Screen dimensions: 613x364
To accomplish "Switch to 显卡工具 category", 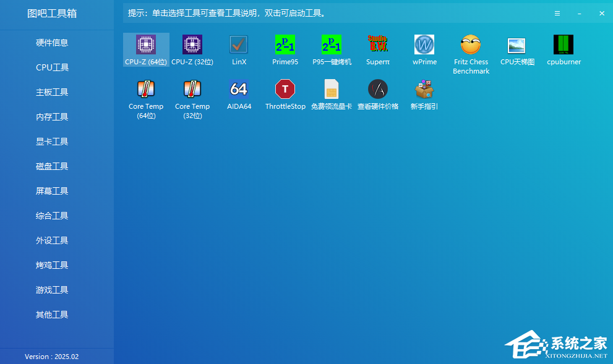I will 52,142.
